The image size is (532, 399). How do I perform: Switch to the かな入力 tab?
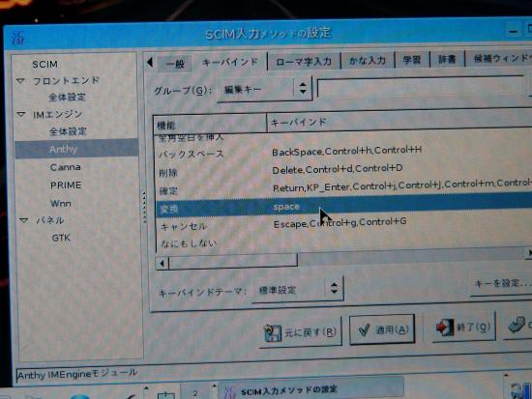click(368, 61)
